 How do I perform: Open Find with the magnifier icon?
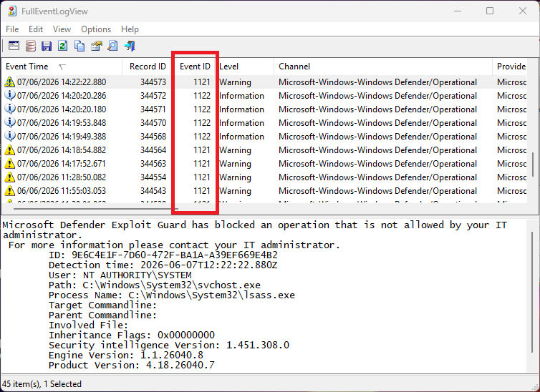112,46
